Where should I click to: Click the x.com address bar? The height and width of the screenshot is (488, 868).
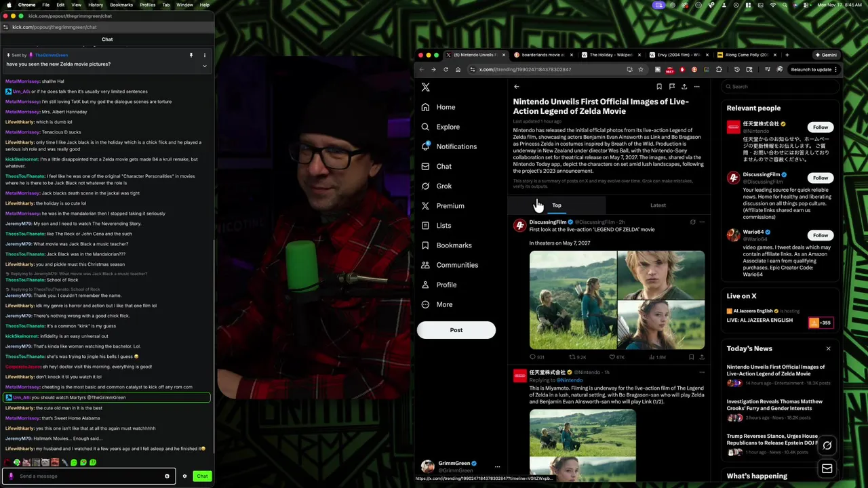coord(549,69)
